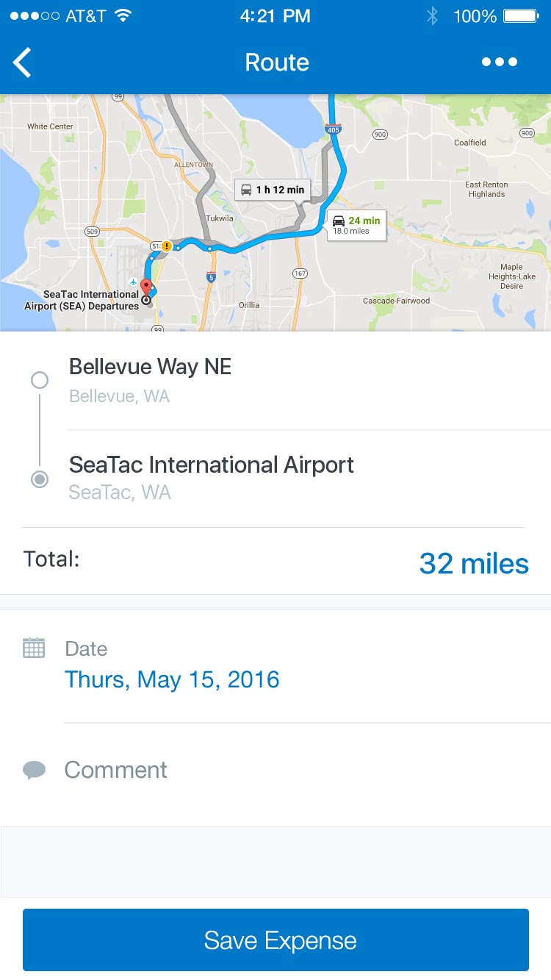Tap the Wi-Fi icon in status bar
Screen dimensions: 551x980
pos(123,15)
